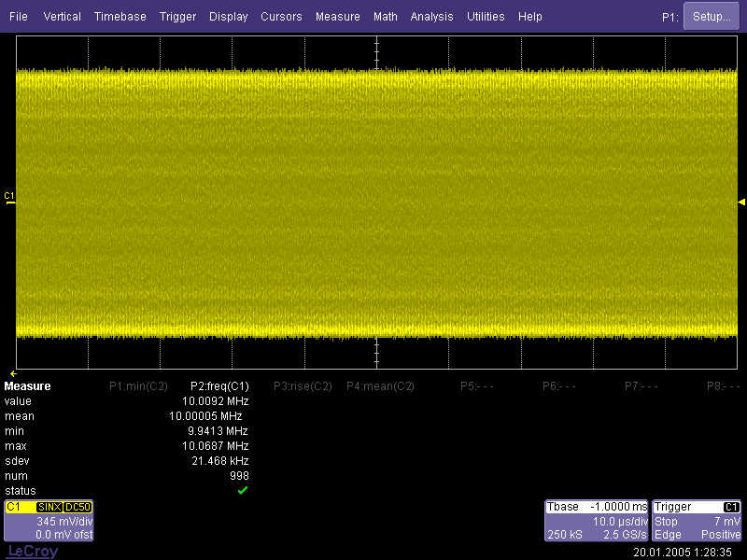The image size is (747, 560).
Task: Click the DC50 coupling badge in C1 box
Action: click(77, 507)
